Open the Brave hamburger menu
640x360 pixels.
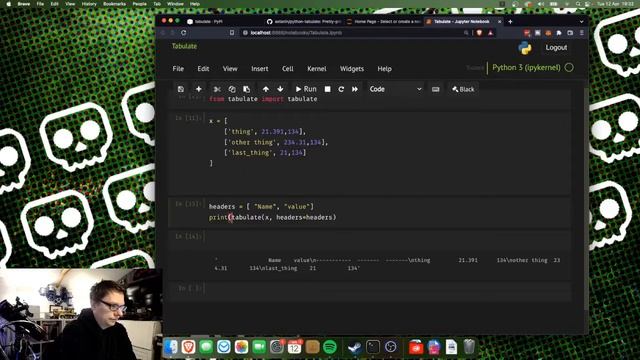pyautogui.click(x=582, y=33)
